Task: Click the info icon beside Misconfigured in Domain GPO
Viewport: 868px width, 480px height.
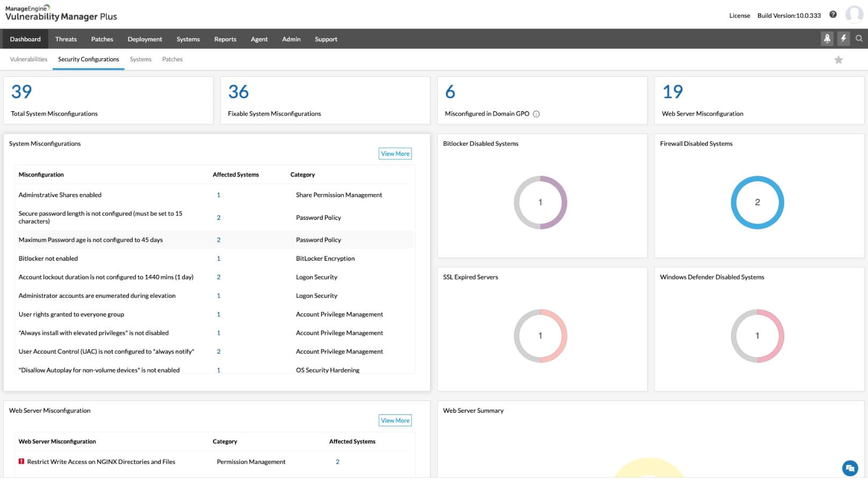Action: pyautogui.click(x=536, y=114)
